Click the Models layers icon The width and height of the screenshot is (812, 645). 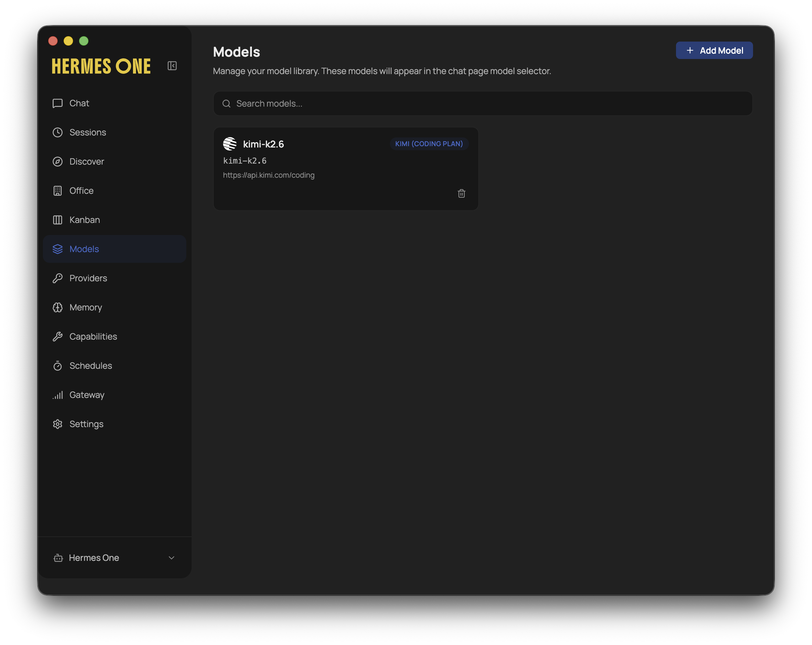coord(58,249)
